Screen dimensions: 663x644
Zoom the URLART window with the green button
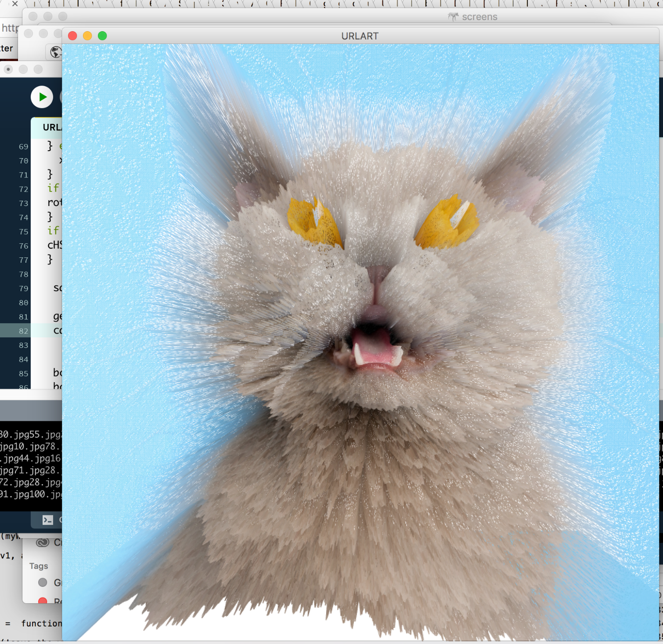point(102,36)
